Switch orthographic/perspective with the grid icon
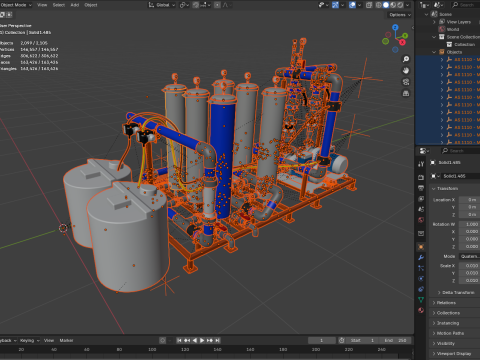 click(x=406, y=93)
